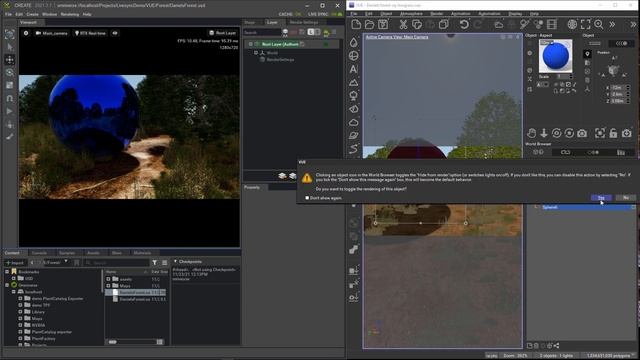Image resolution: width=640 pixels, height=360 pixels.
Task: Open the Window menu in Create
Action: (49, 14)
